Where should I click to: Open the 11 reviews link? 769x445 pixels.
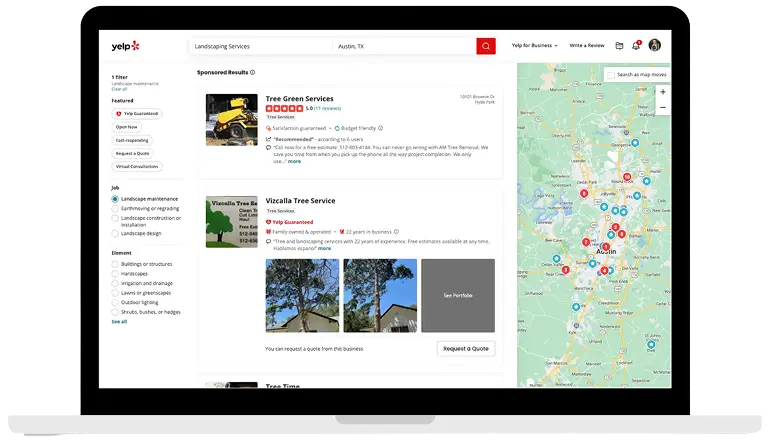pos(327,108)
